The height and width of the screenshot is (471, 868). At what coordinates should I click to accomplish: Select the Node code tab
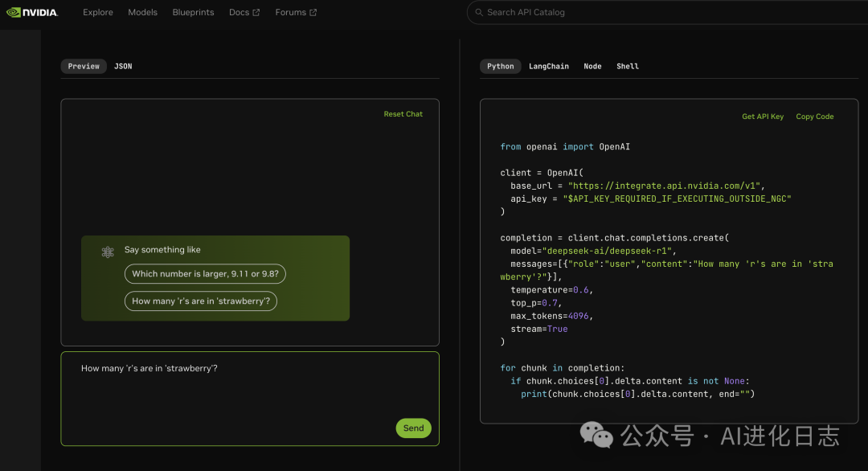pos(592,67)
